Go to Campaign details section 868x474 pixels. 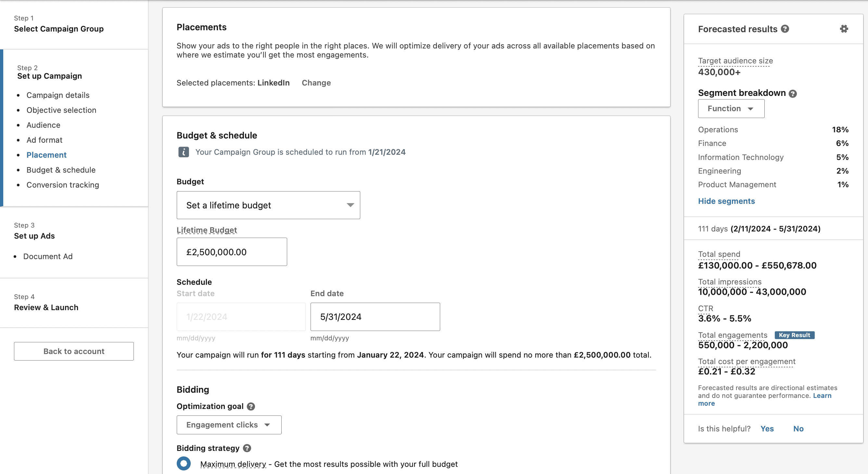58,95
